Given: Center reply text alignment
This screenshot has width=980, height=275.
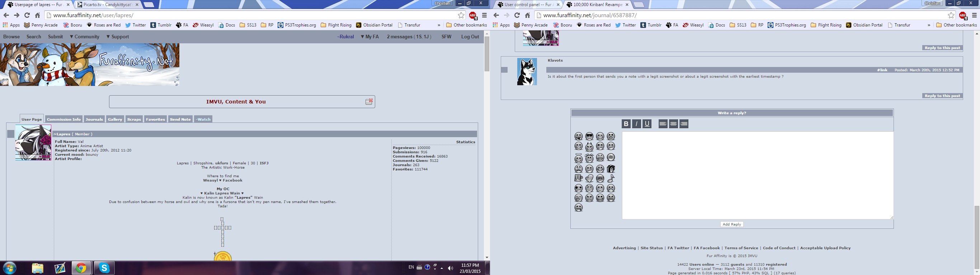Looking at the screenshot, I should tap(673, 124).
